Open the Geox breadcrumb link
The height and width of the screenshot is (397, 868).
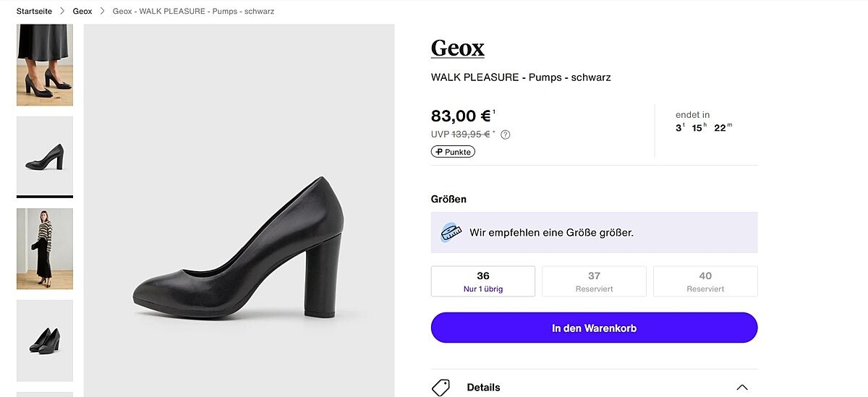pyautogui.click(x=82, y=12)
